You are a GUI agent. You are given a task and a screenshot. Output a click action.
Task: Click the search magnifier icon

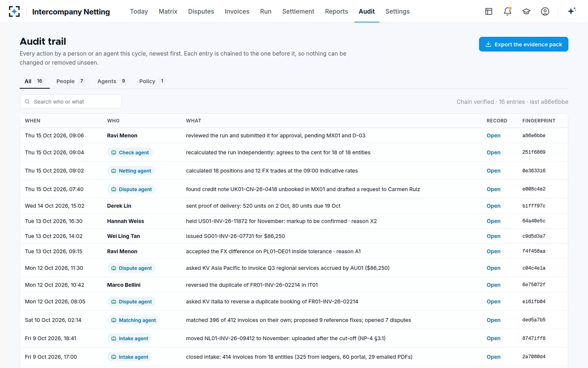click(27, 102)
